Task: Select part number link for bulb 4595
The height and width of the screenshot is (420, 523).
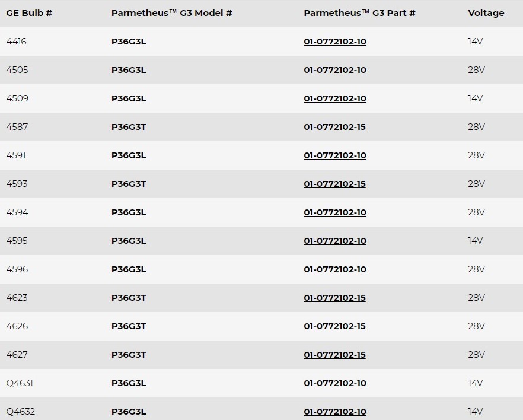Action: (x=335, y=241)
